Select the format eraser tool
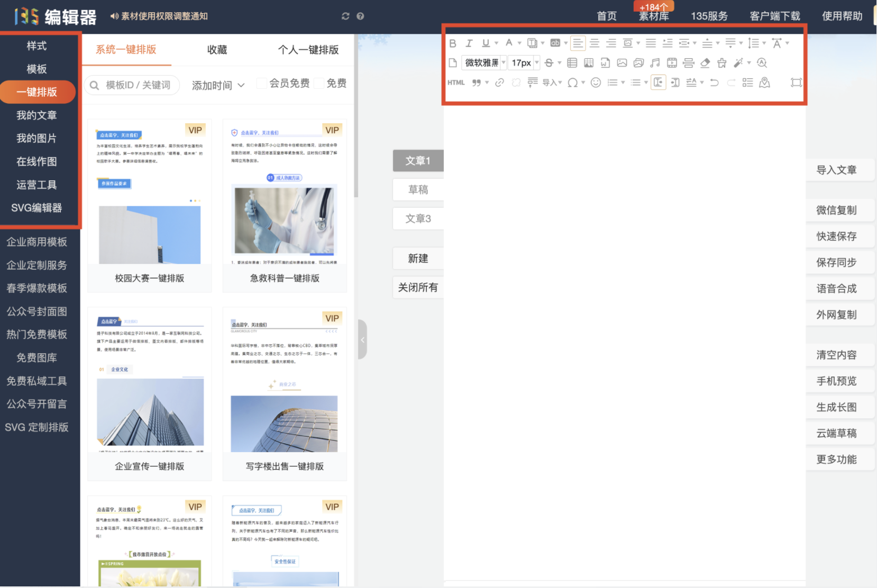 705,63
